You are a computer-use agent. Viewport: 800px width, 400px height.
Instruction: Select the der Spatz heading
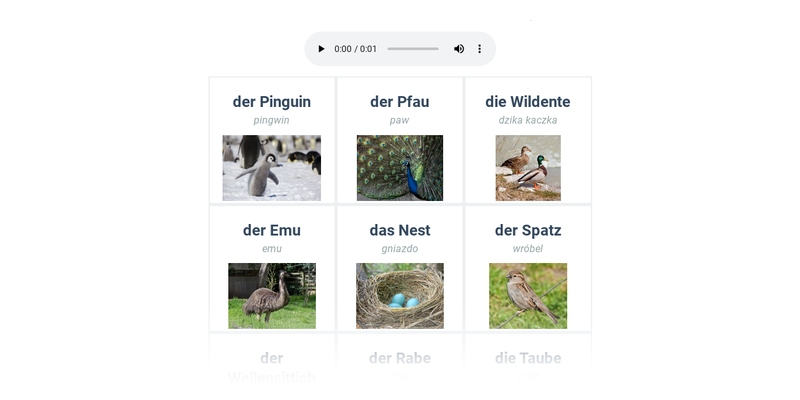[528, 230]
